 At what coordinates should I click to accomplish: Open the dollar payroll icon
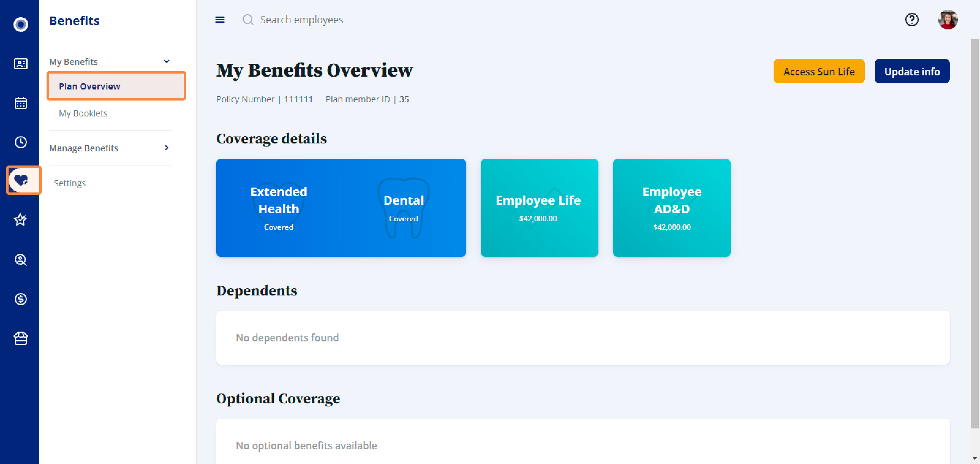click(21, 299)
